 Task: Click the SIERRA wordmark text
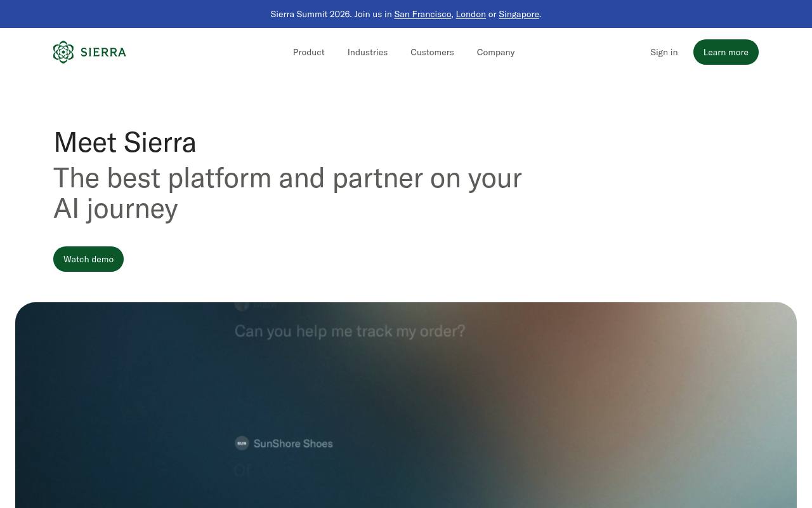click(103, 52)
